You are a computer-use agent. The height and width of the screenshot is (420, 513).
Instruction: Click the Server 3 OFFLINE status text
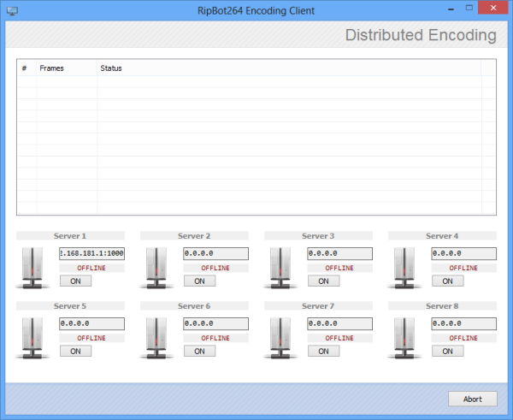[339, 268]
